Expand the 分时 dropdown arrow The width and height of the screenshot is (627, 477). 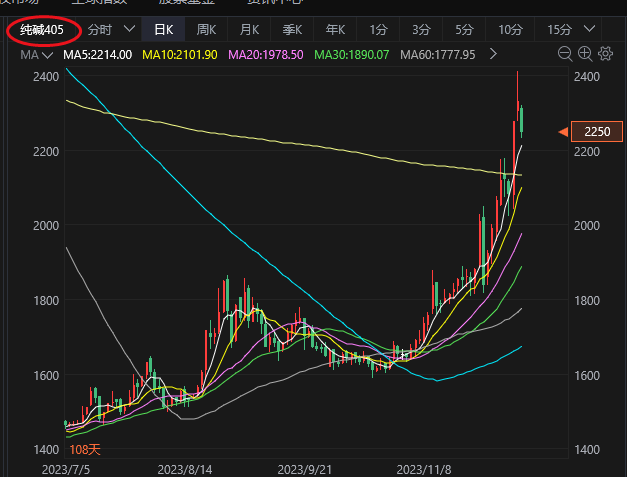(129, 30)
